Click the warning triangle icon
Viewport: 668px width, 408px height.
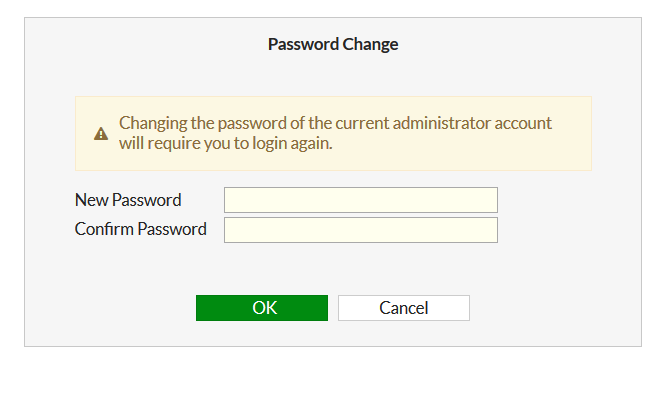101,134
